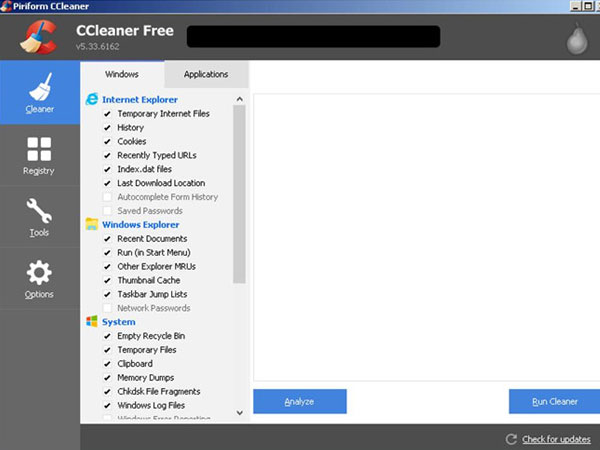Image resolution: width=600 pixels, height=450 pixels.
Task: Toggle Chkdsk File Fragments checkbox
Action: (108, 391)
